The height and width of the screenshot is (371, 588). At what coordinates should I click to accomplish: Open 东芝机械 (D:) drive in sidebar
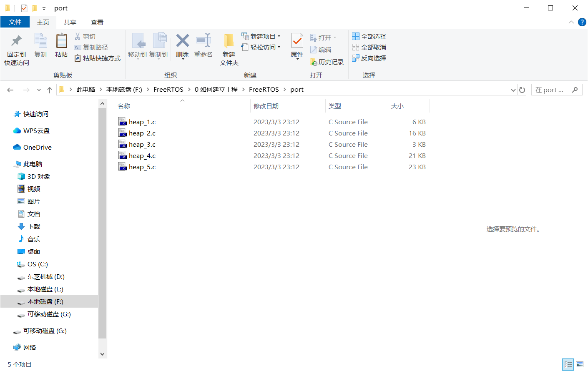(x=41, y=277)
